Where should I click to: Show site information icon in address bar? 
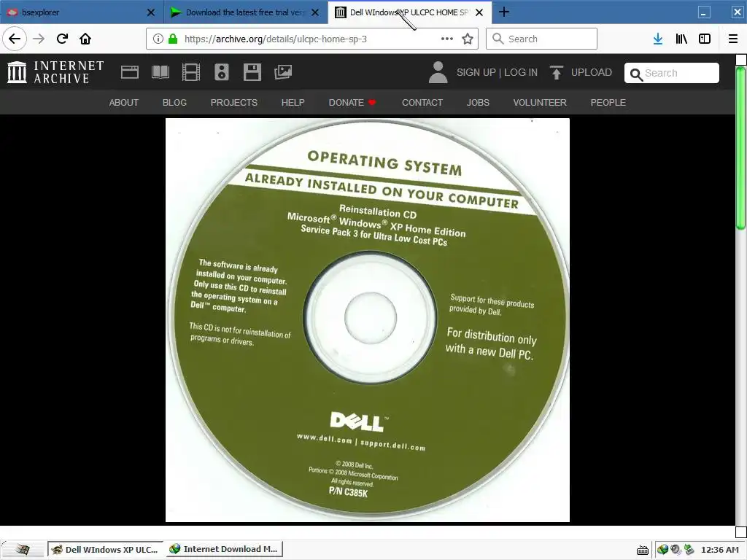(158, 39)
